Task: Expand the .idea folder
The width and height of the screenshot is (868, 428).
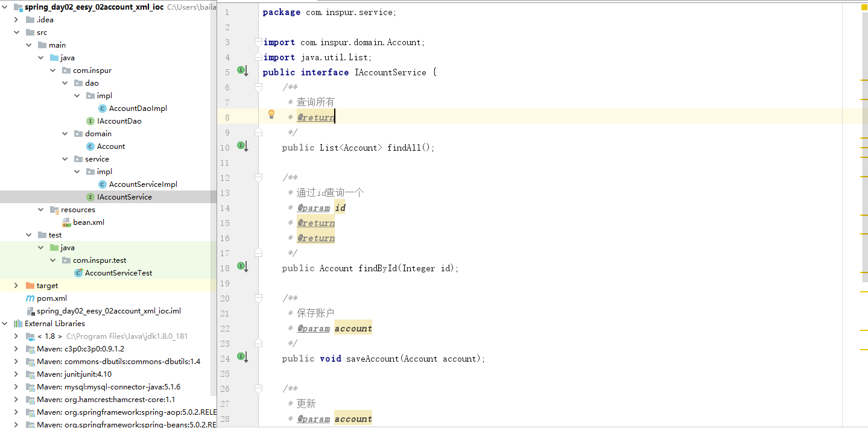Action: [x=17, y=20]
